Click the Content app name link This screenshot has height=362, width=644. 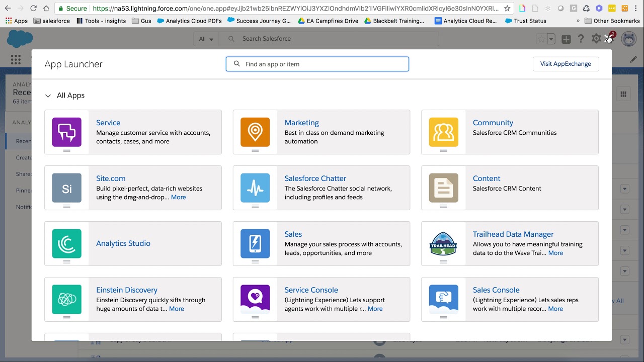(x=487, y=178)
